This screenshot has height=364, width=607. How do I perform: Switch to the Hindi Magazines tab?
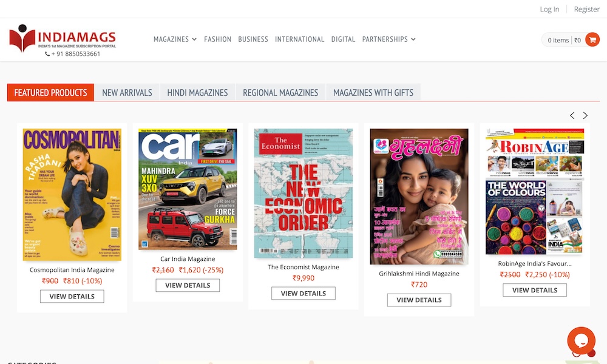click(197, 92)
